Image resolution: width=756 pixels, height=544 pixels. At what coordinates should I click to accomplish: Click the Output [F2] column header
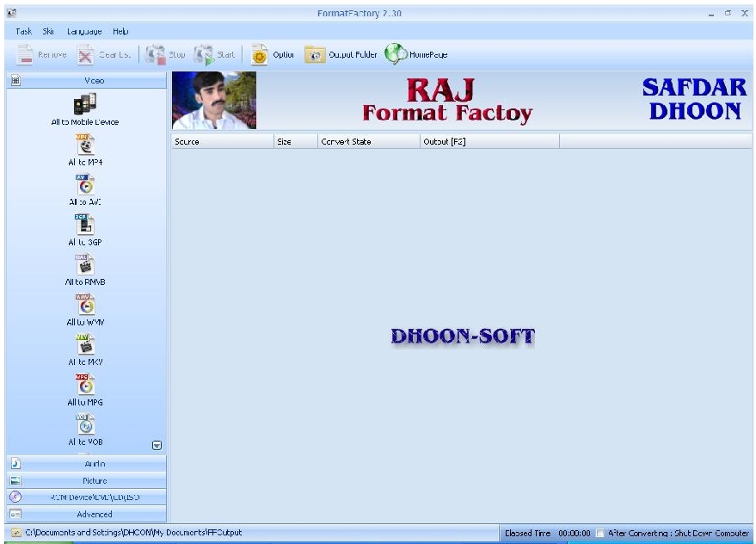click(x=490, y=141)
